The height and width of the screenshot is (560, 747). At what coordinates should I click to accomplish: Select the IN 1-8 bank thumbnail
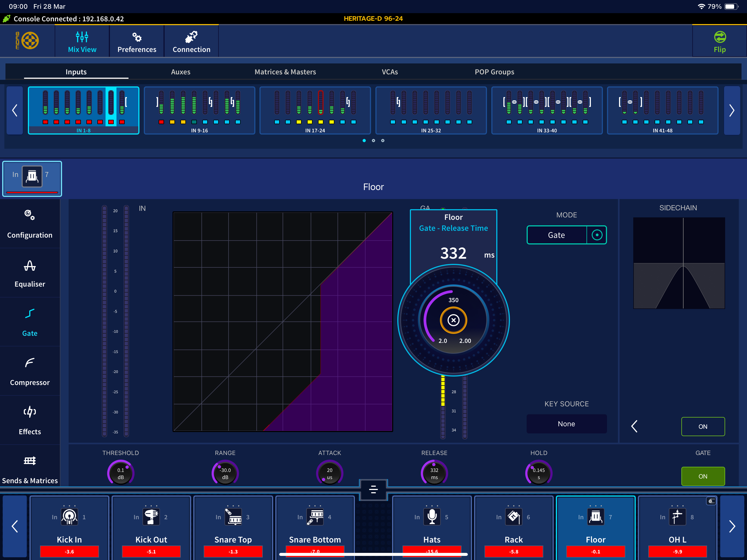point(83,110)
